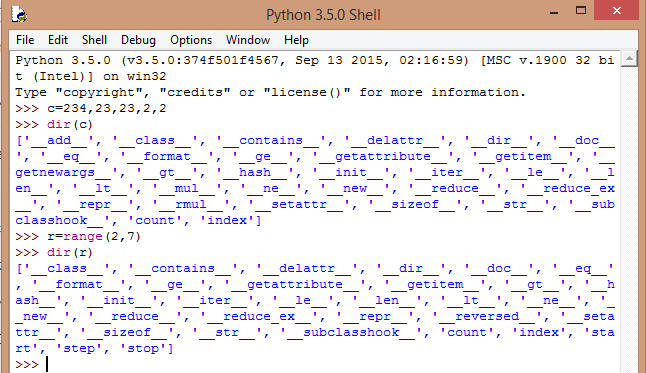Screen dimensions: 646x373
Task: Click the 'dir(r)' command line
Action: [x=70, y=252]
